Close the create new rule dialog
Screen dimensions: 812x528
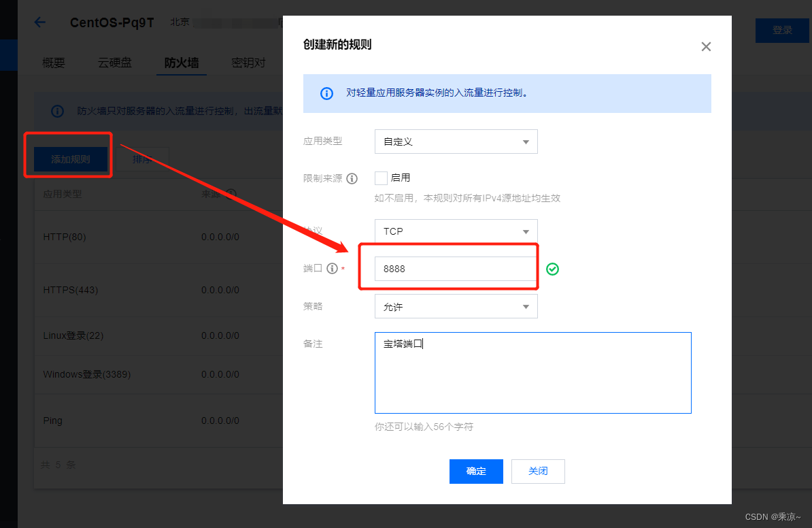click(x=706, y=47)
